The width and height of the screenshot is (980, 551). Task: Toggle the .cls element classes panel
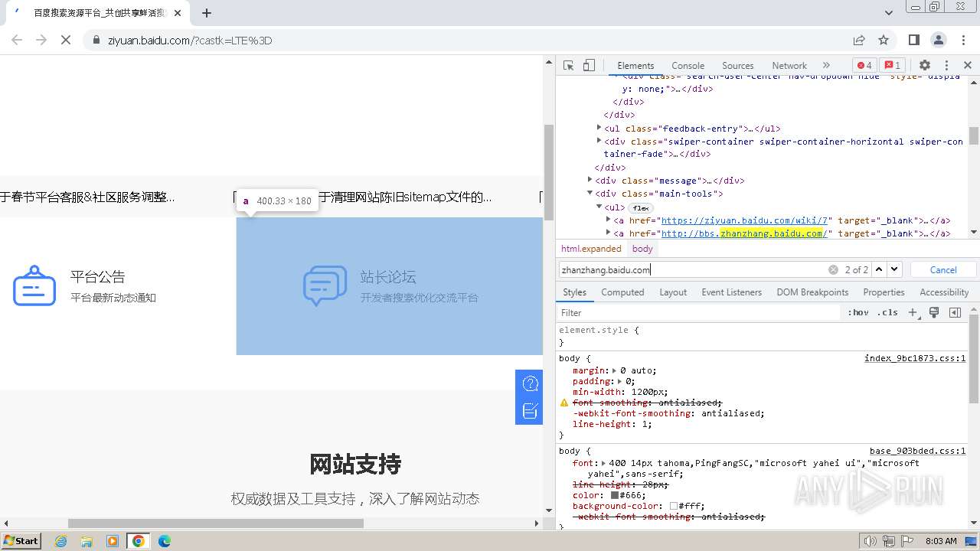tap(887, 312)
